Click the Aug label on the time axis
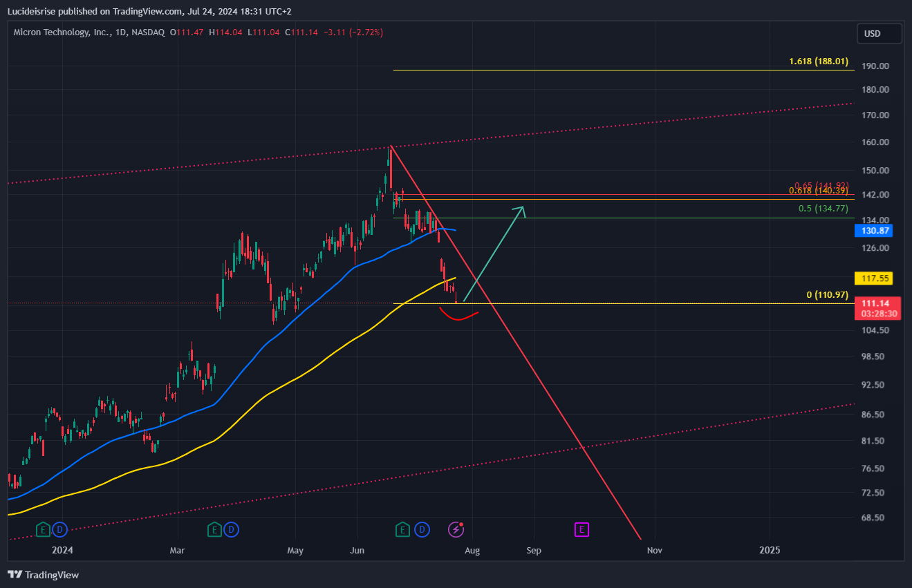 pyautogui.click(x=472, y=551)
